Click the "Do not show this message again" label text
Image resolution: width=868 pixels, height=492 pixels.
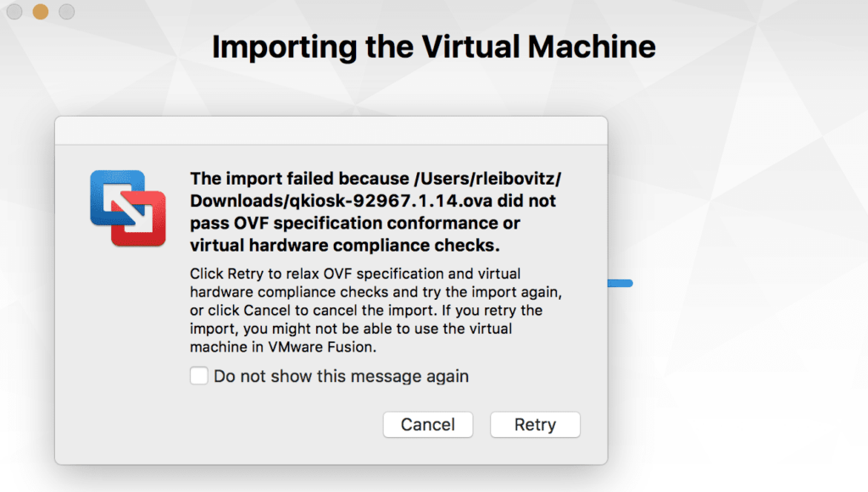click(x=341, y=376)
